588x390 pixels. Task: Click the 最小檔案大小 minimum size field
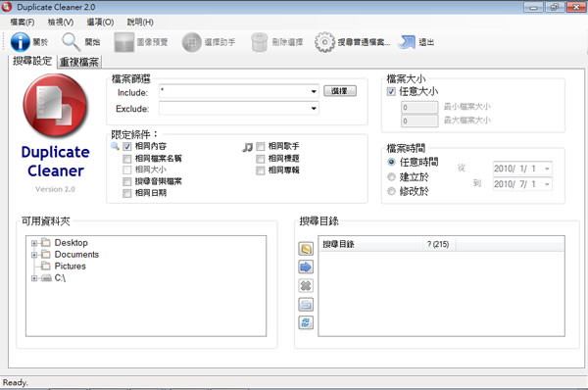tap(419, 108)
